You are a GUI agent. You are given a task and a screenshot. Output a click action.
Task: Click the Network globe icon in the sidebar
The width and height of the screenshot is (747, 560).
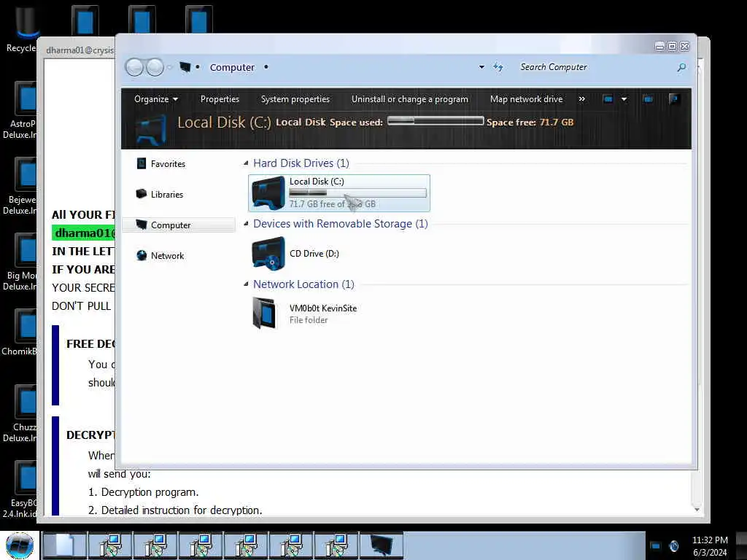tap(142, 255)
